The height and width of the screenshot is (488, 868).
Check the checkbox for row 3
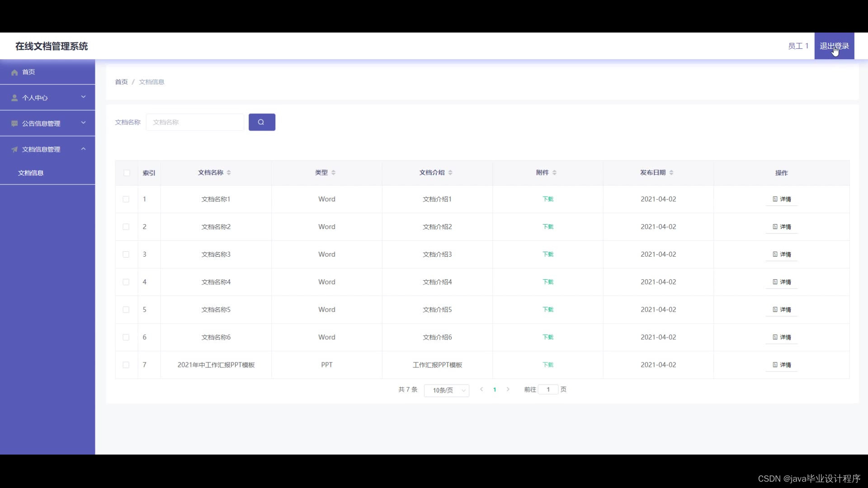126,254
